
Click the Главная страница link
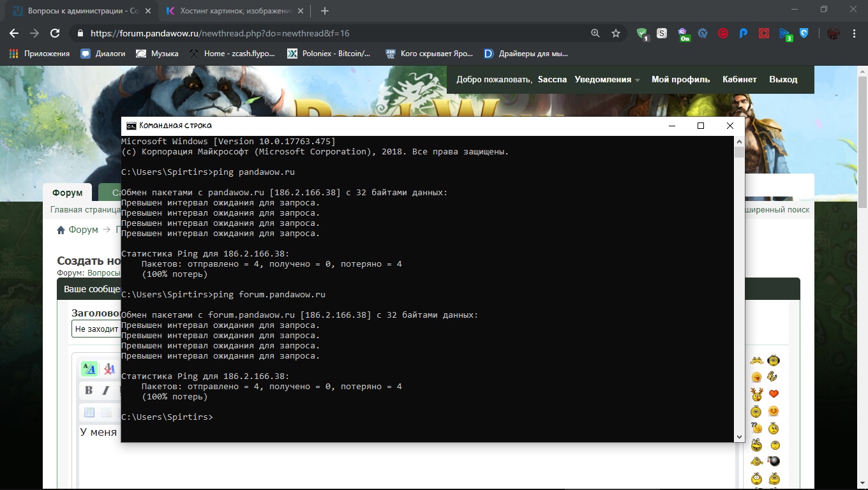[86, 209]
